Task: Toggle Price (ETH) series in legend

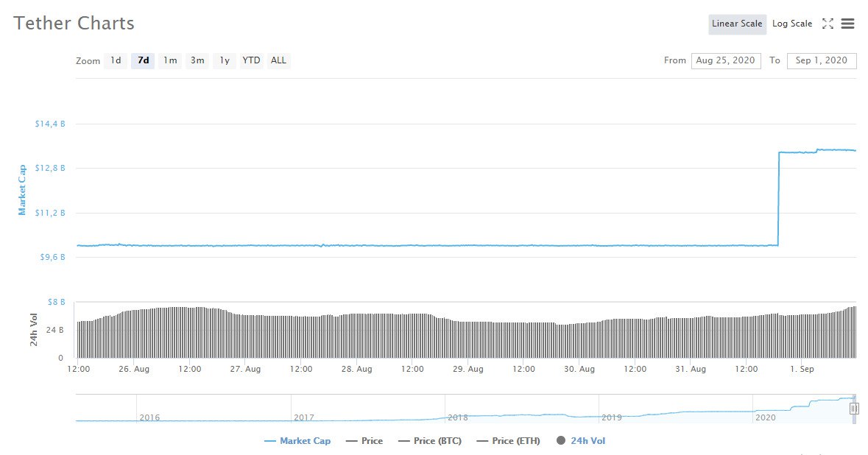Action: coord(508,441)
